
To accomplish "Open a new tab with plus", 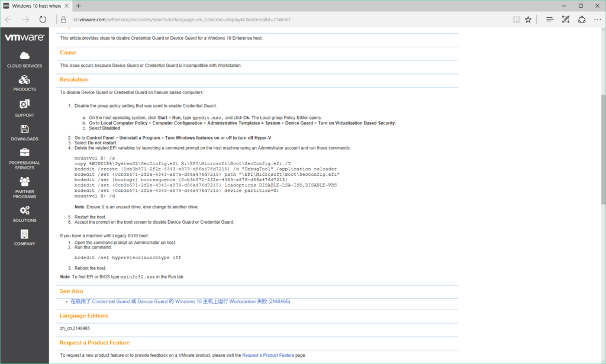I will click(79, 6).
